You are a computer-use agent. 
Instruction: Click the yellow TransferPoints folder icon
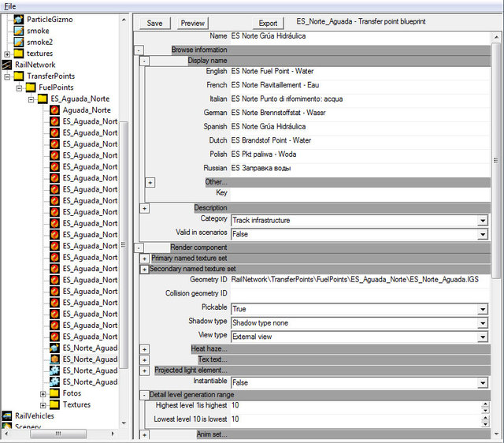19,76
